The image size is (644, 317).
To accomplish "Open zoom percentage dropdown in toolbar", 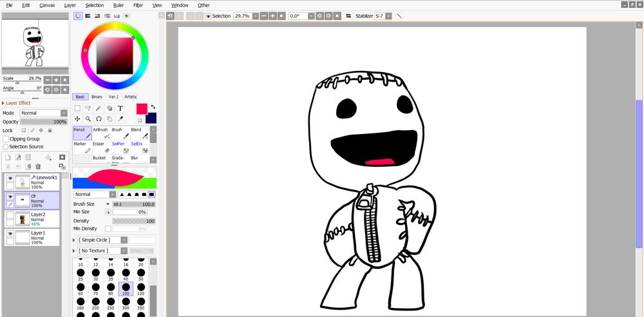I will pyautogui.click(x=256, y=16).
